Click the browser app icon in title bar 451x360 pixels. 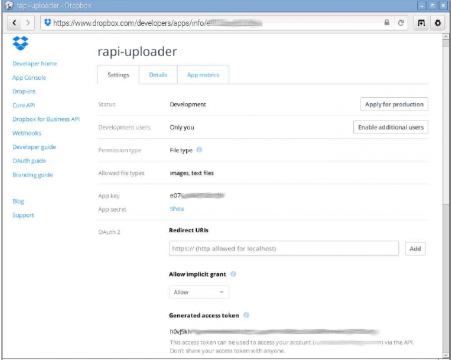pos(9,6)
